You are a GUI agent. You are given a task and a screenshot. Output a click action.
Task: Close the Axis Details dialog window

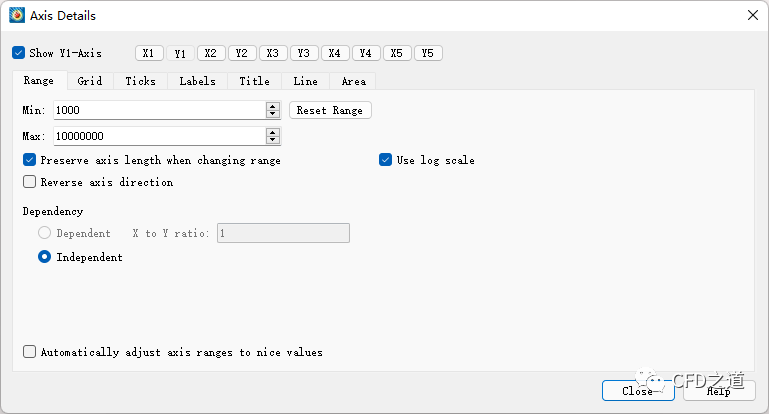[752, 15]
